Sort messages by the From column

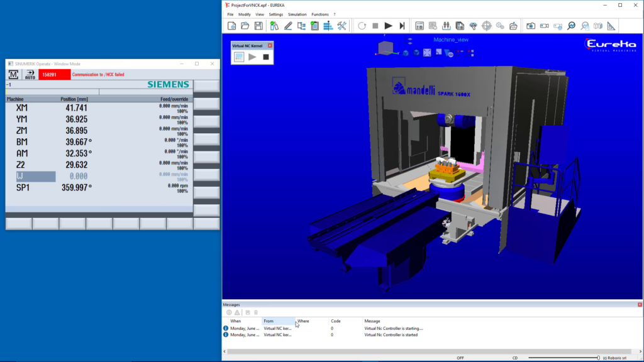click(x=278, y=321)
